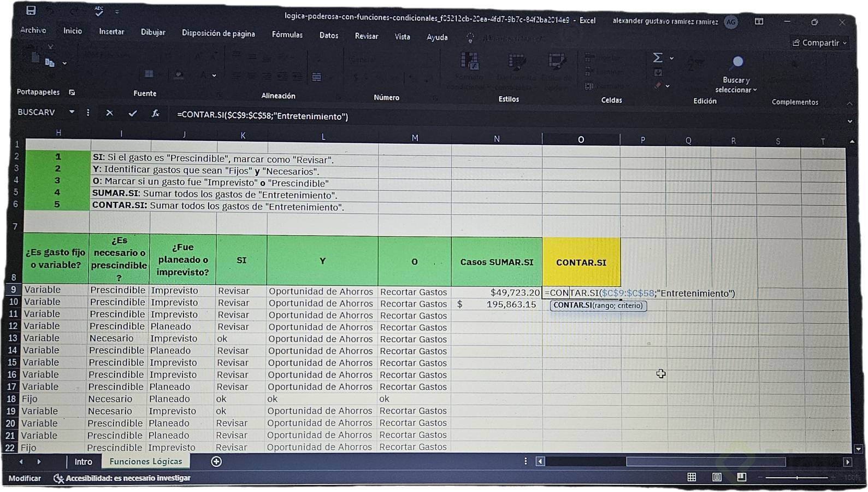Image resolution: width=868 pixels, height=492 pixels.
Task: Switch to Page Layout view icon
Action: point(717,477)
